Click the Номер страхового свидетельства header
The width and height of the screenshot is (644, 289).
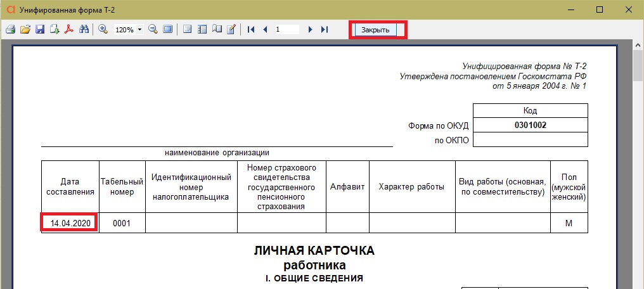281,187
